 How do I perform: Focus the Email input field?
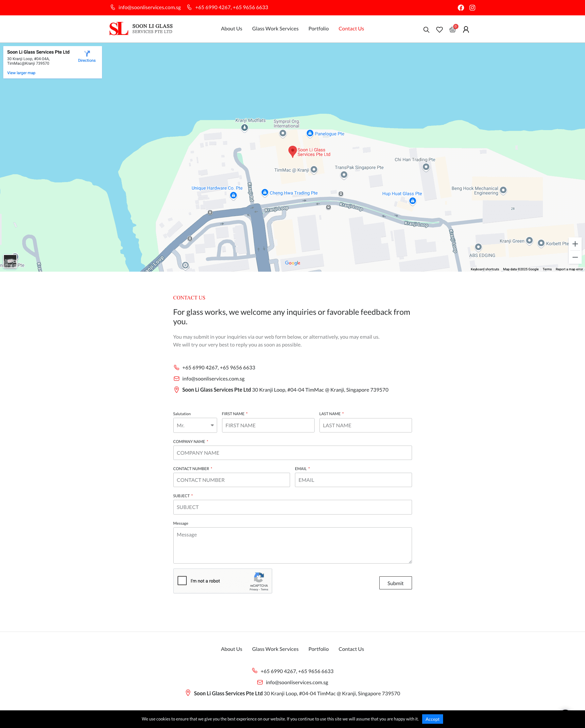coord(353,480)
